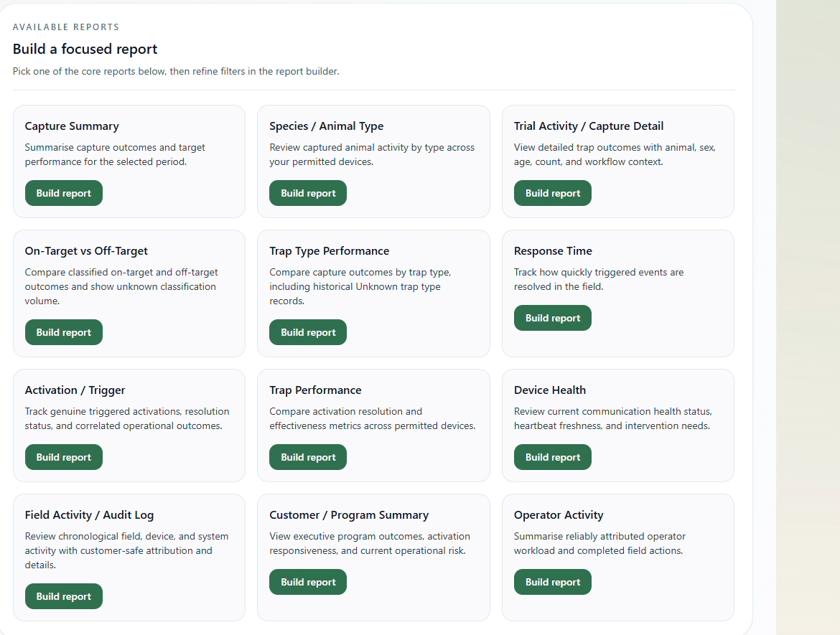Build the Trial Activity / Capture Detail report
Screen dimensions: 840x635
point(552,193)
